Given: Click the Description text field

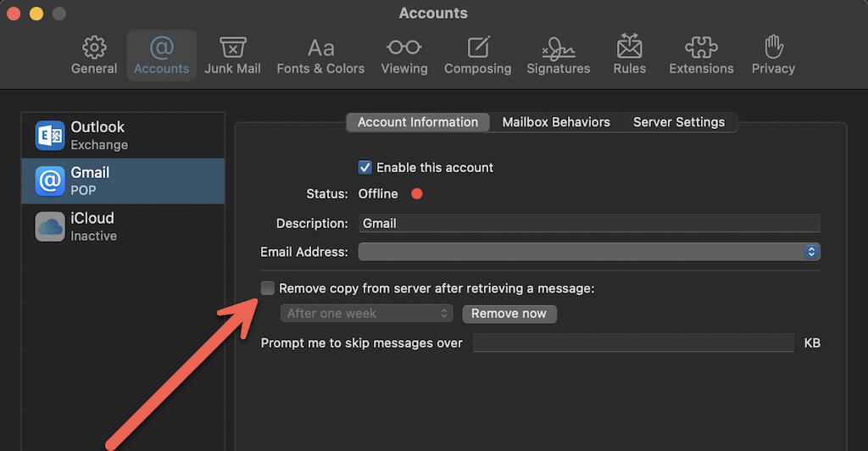Looking at the screenshot, I should (x=590, y=224).
